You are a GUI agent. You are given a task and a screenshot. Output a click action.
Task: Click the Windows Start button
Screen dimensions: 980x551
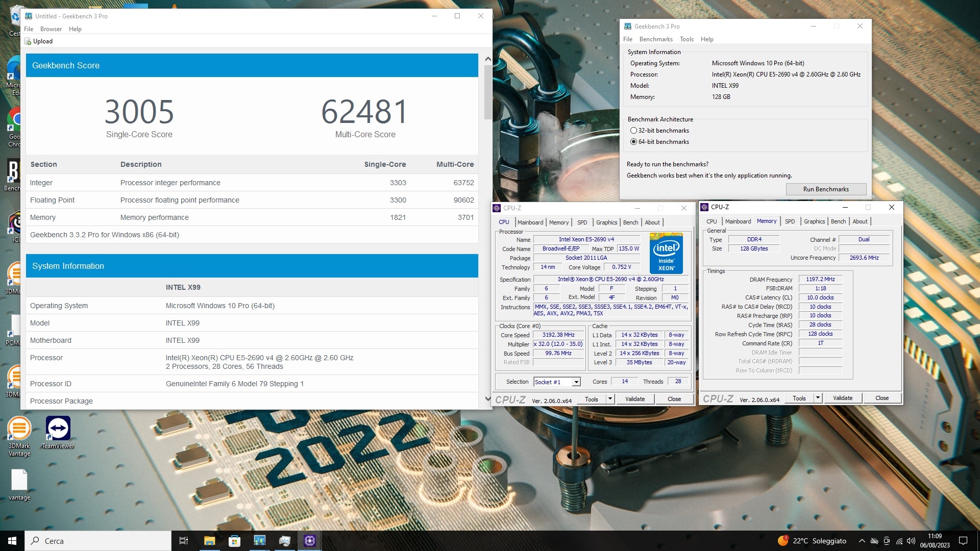coord(12,541)
